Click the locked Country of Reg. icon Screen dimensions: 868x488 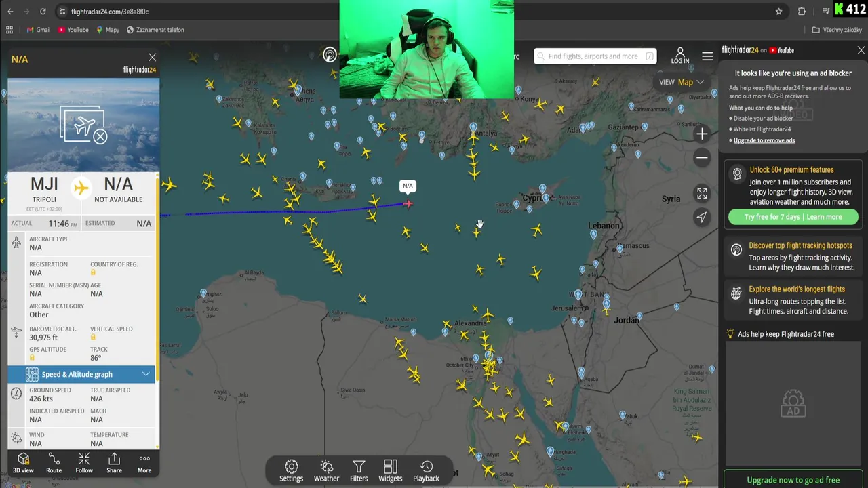pos(94,272)
